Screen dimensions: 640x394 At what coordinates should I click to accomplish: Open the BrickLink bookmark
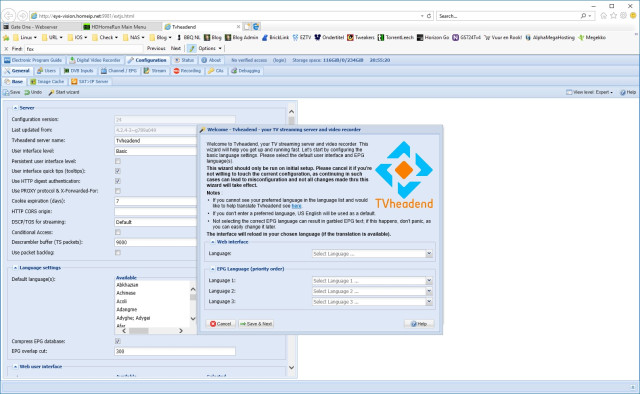[276, 38]
